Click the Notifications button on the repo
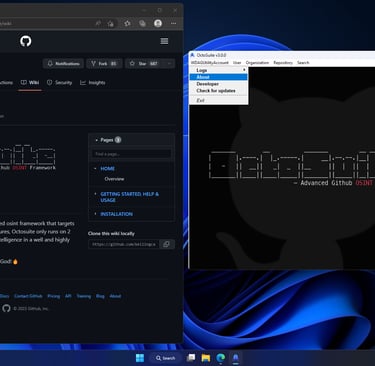Screen dimensions: 375x366 tap(63, 63)
